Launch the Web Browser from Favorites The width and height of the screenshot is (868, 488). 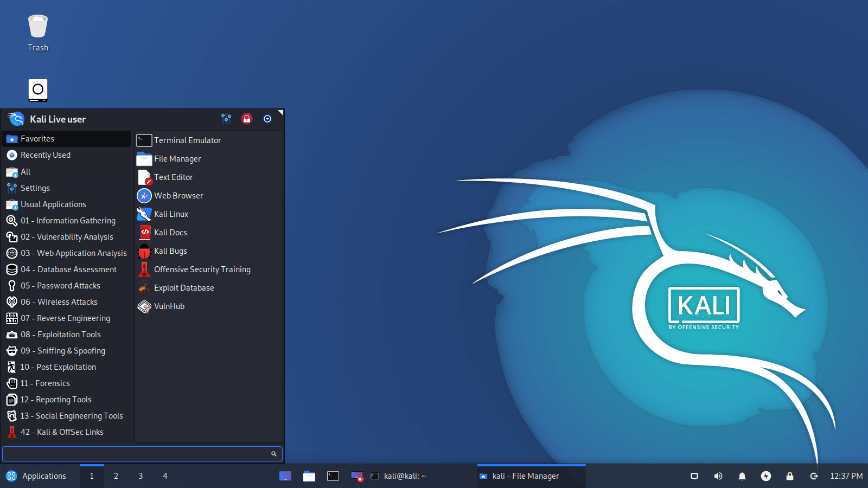pos(178,195)
